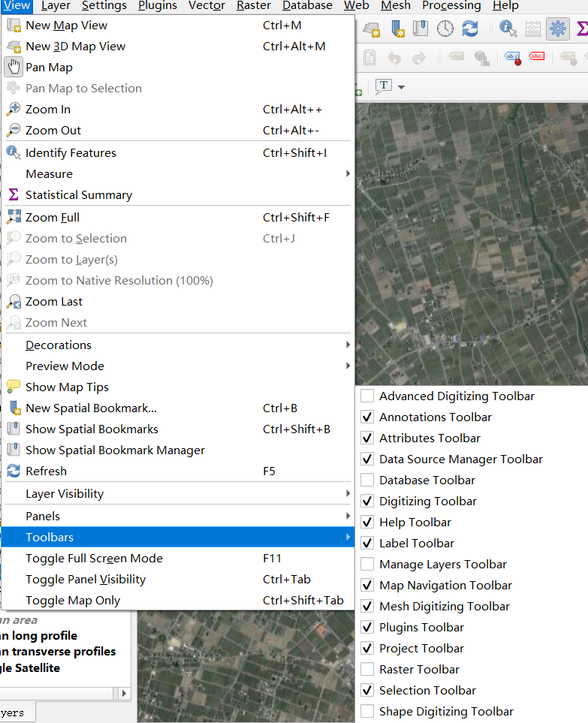Open Layer Diagram Options pie chart icon
588x723 pixels.
click(x=482, y=58)
